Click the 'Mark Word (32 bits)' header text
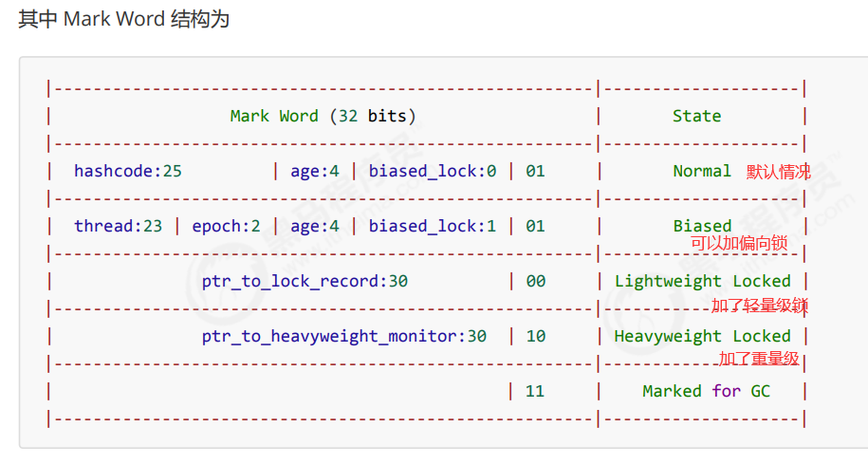 pyautogui.click(x=323, y=117)
